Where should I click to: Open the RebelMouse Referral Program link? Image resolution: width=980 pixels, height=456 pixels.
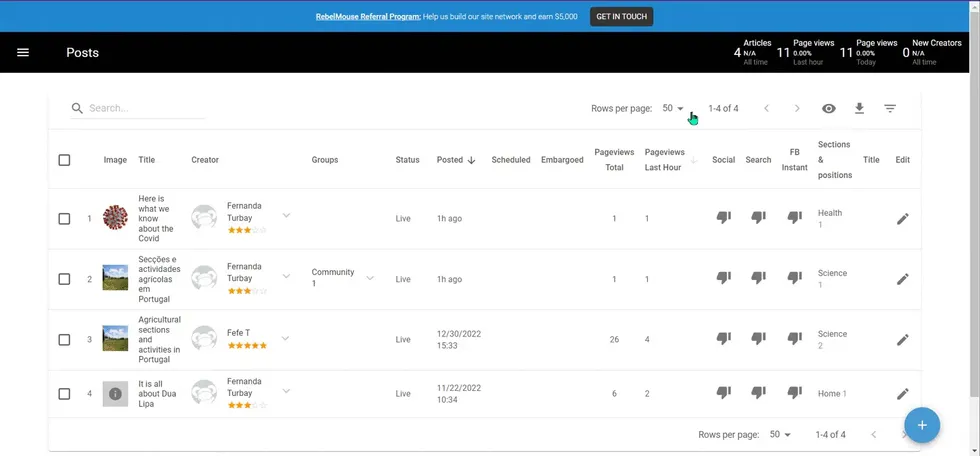[x=360, y=17]
